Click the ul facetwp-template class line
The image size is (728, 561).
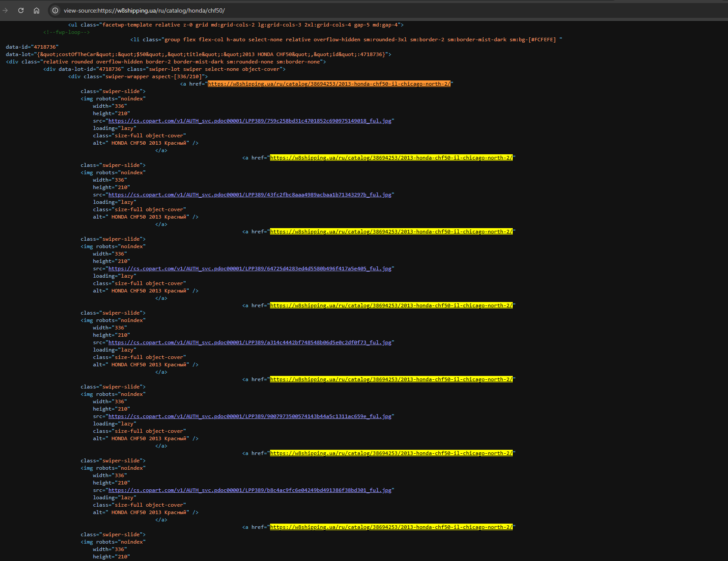tap(236, 25)
